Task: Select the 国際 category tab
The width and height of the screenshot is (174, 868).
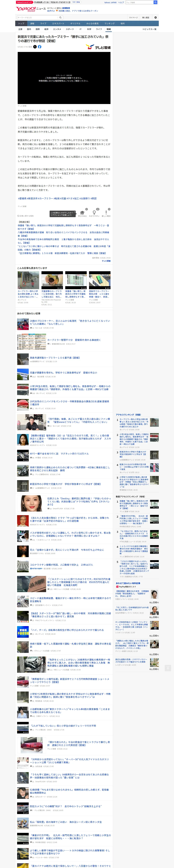Action: (x=38, y=29)
